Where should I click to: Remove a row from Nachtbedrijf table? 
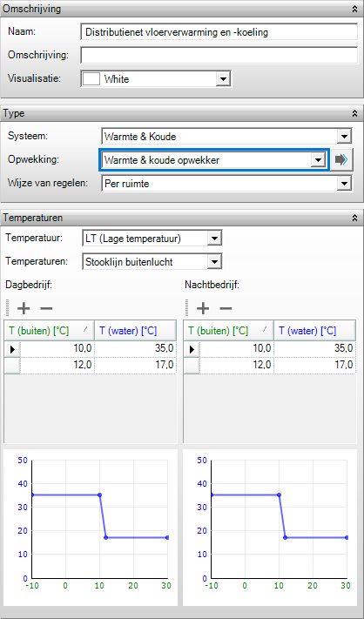[x=226, y=308]
